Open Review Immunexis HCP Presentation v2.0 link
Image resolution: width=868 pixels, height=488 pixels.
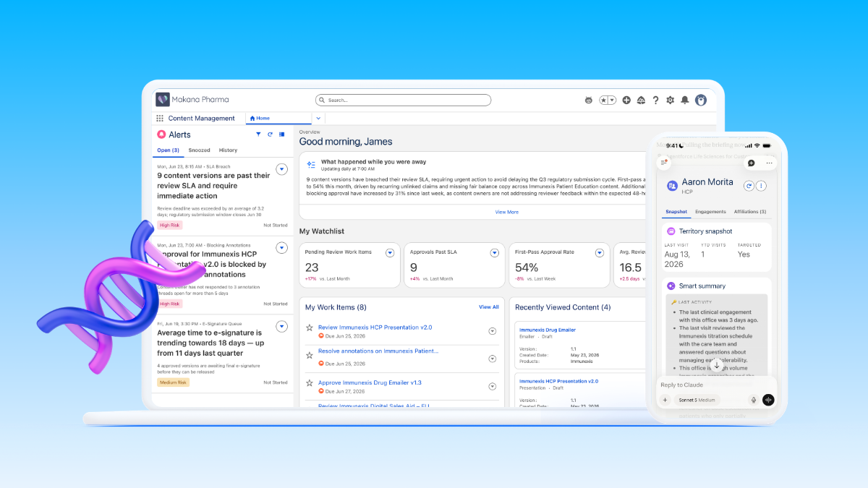375,328
